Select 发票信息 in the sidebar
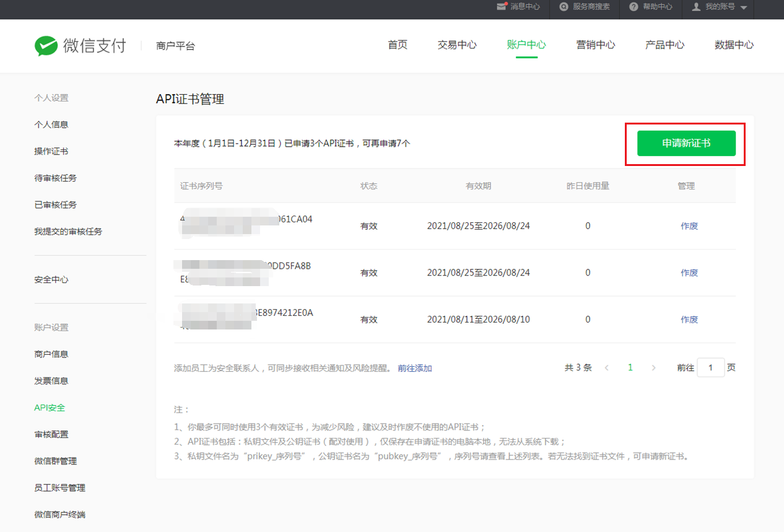784x532 pixels. pyautogui.click(x=51, y=381)
